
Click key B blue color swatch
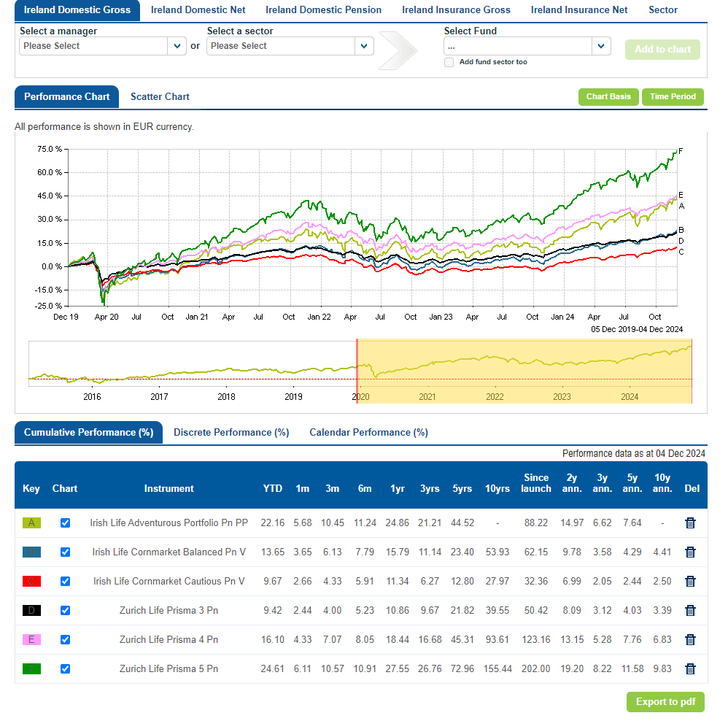[x=31, y=552]
